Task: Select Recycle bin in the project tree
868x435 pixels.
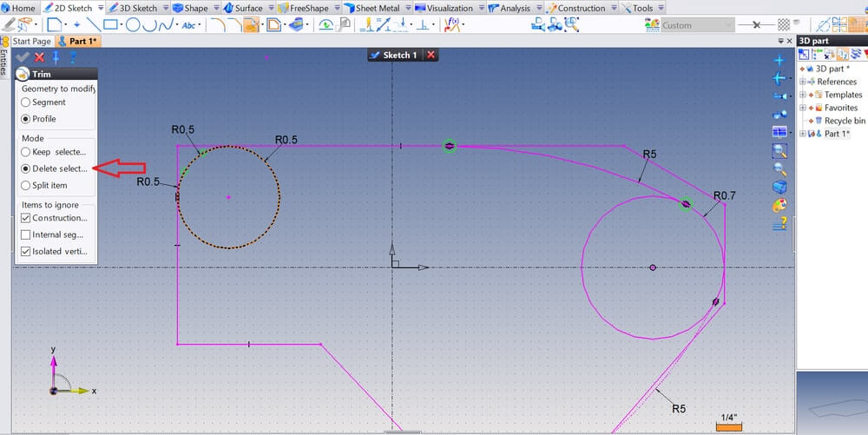Action: [844, 121]
